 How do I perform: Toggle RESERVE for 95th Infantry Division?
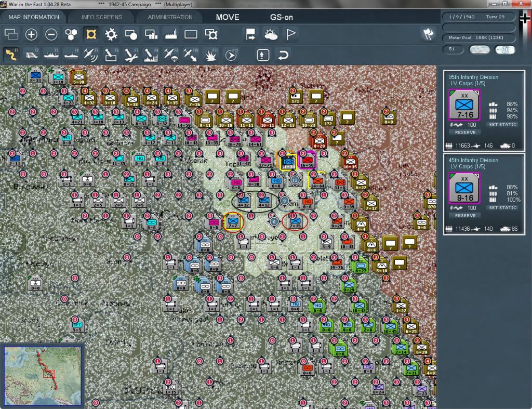(465, 133)
